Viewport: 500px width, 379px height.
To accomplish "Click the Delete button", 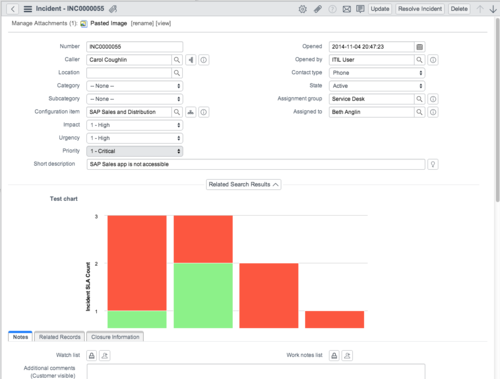I will (459, 9).
